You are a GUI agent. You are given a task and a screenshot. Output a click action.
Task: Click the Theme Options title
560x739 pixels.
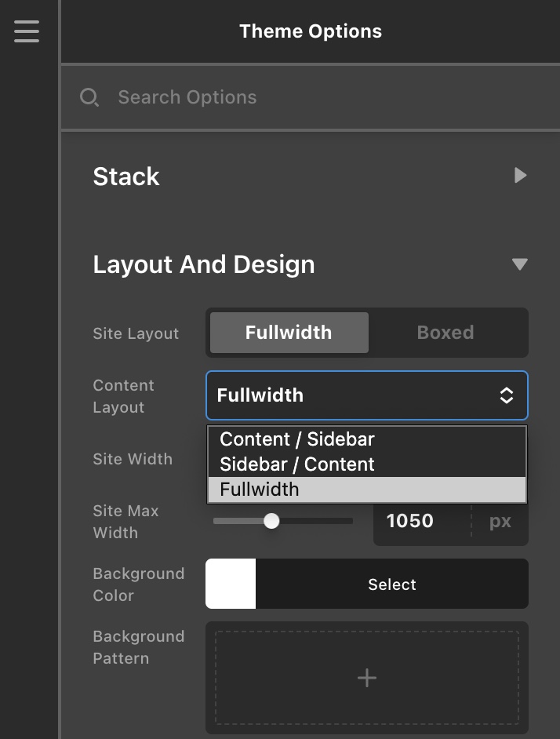click(311, 31)
